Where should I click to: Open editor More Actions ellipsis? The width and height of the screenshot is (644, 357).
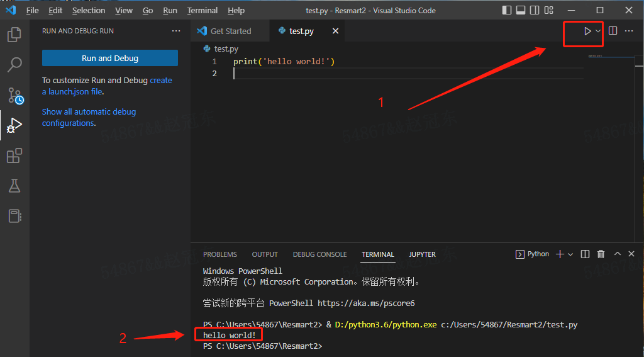click(629, 31)
